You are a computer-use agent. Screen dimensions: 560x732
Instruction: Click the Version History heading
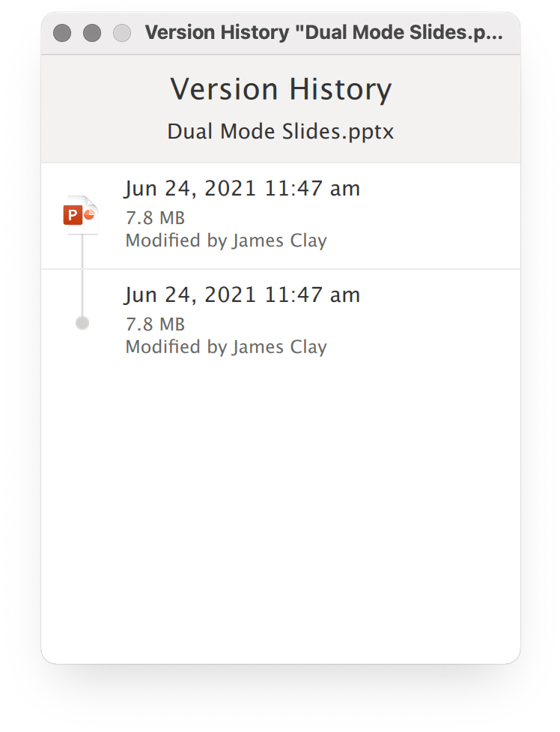pyautogui.click(x=281, y=89)
